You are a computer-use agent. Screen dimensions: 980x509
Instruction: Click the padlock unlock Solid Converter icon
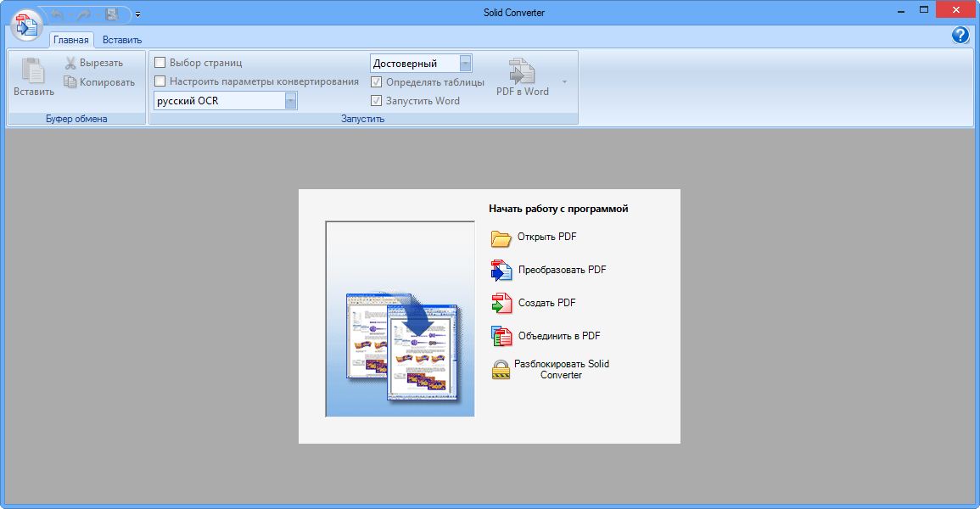coord(501,370)
